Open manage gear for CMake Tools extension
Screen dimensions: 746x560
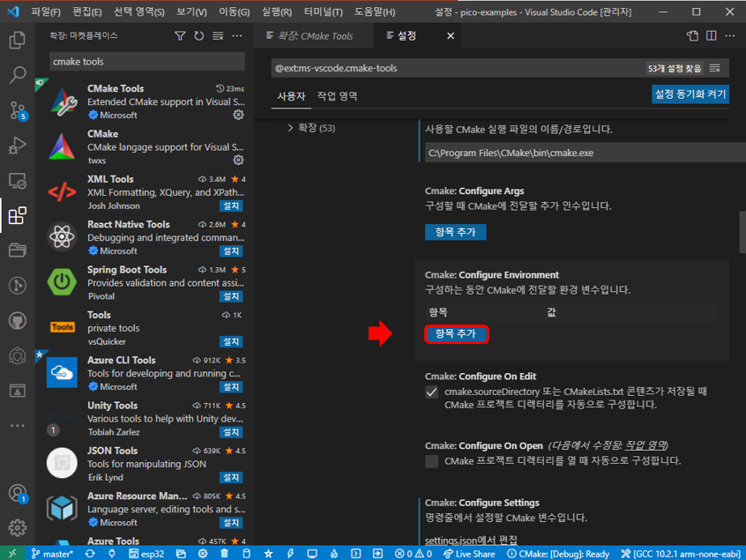pos(238,115)
